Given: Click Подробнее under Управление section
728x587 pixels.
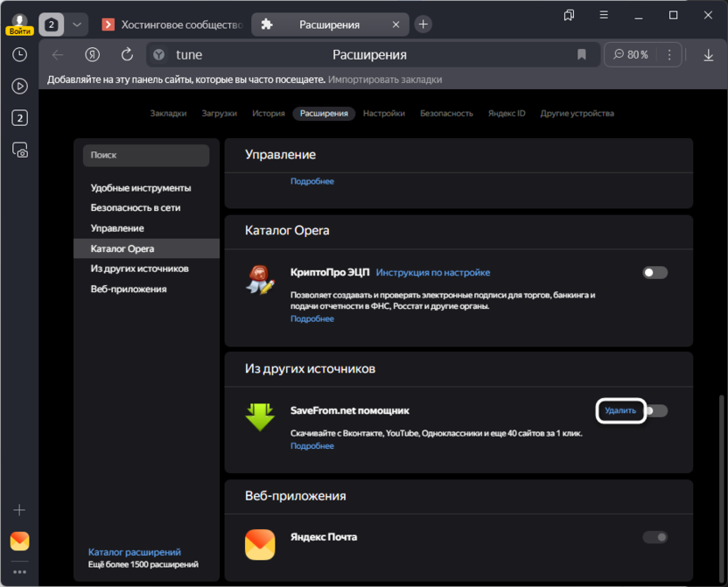Looking at the screenshot, I should pyautogui.click(x=312, y=181).
